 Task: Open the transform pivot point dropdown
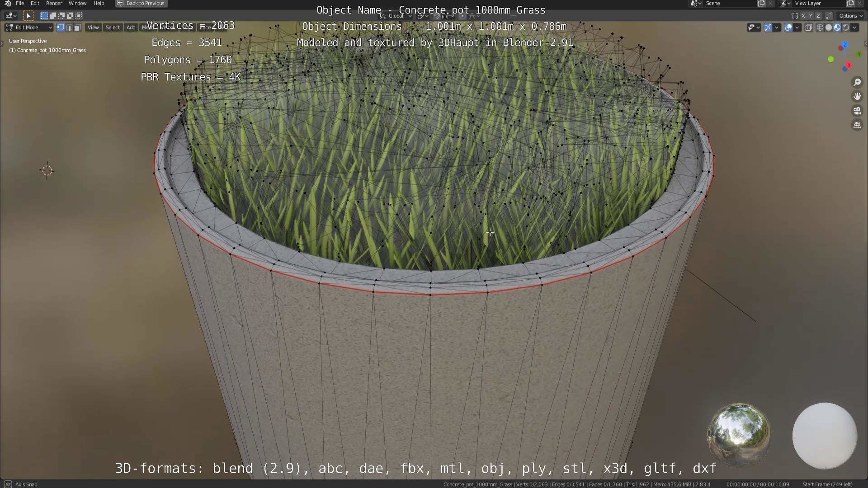click(423, 16)
